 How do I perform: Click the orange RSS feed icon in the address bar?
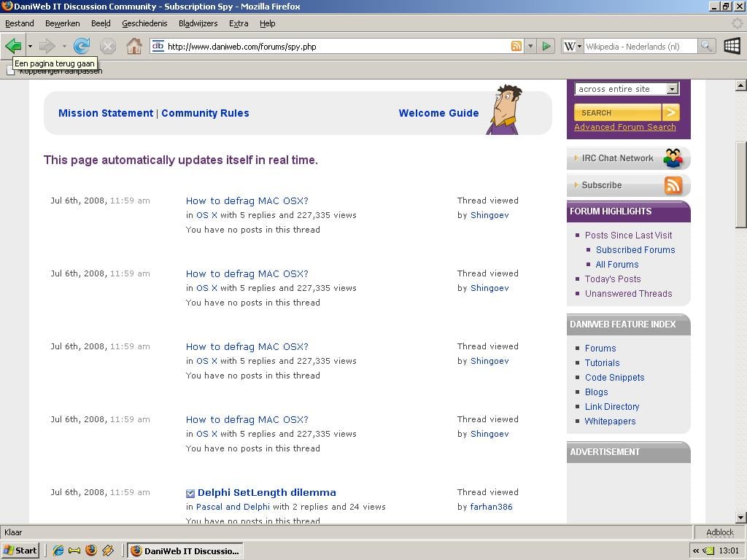coord(516,46)
